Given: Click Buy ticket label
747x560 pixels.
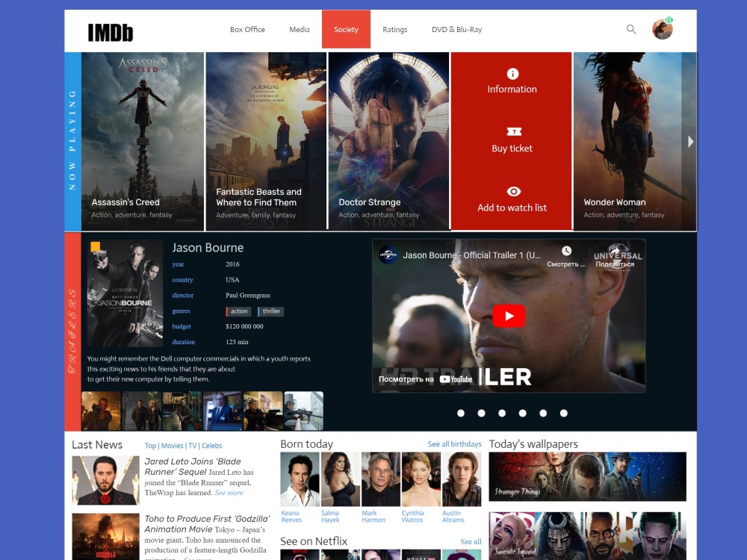Looking at the screenshot, I should [512, 149].
